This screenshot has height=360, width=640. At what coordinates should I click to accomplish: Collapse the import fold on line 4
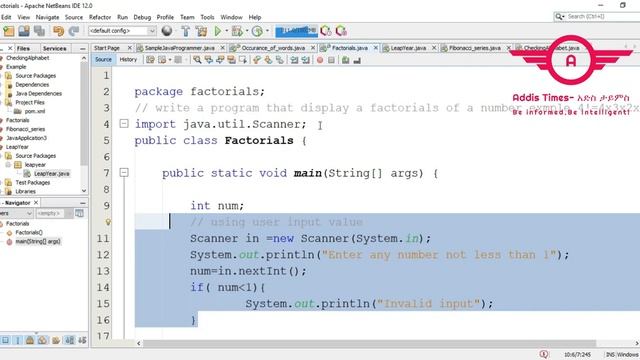tap(124, 123)
